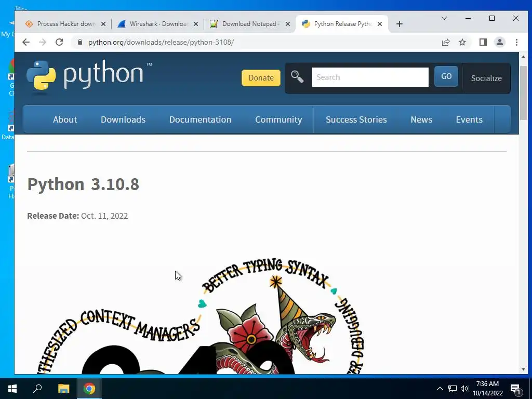Open File Explorer from the taskbar
Image resolution: width=532 pixels, height=399 pixels.
[63, 389]
